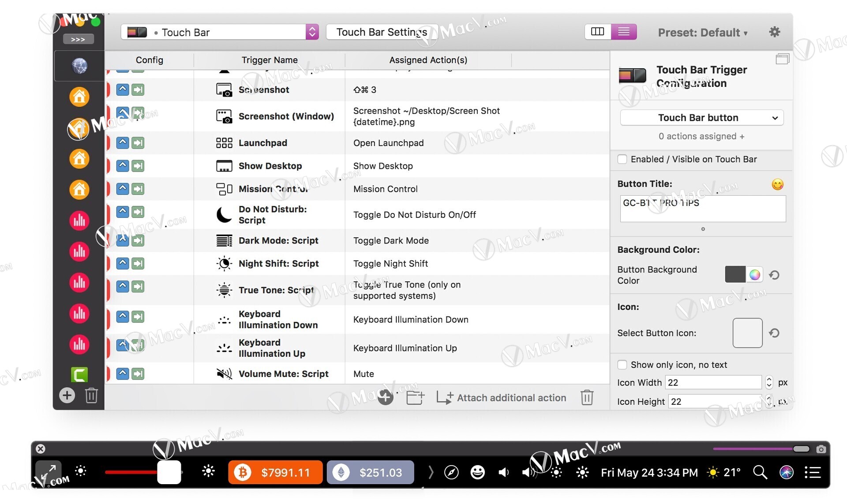Click the emoji picker beside Button Title

777,184
